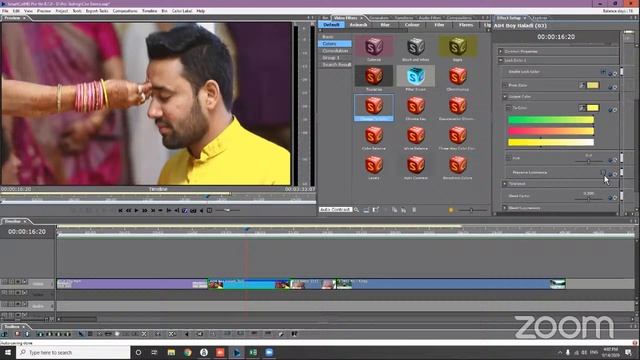Open the From Color yellow swatch

pyautogui.click(x=593, y=85)
